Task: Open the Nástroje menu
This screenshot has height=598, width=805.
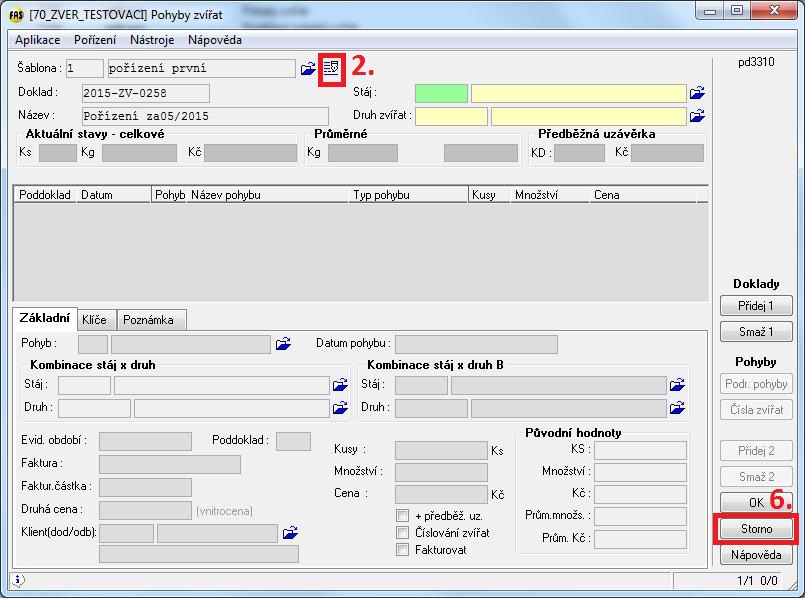Action: [x=152, y=40]
